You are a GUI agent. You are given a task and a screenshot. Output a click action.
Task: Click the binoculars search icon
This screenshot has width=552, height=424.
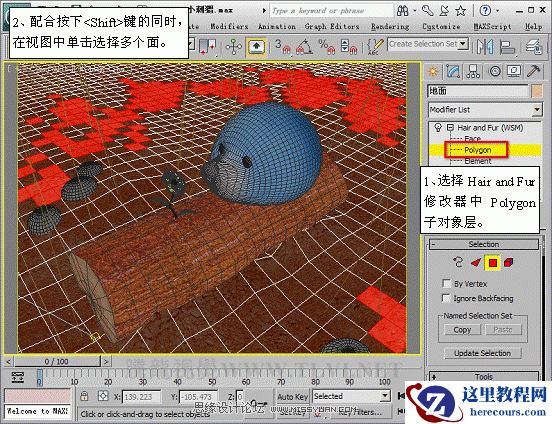[x=402, y=11]
